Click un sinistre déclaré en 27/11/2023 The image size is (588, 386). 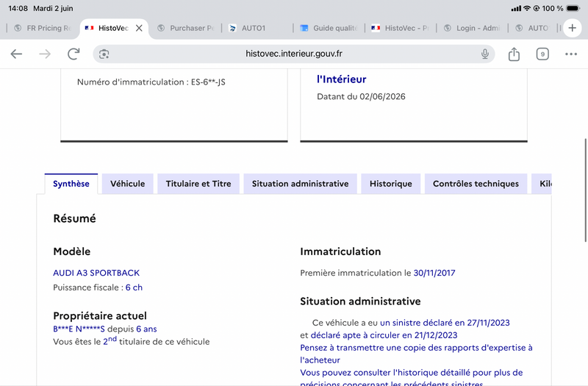(445, 323)
